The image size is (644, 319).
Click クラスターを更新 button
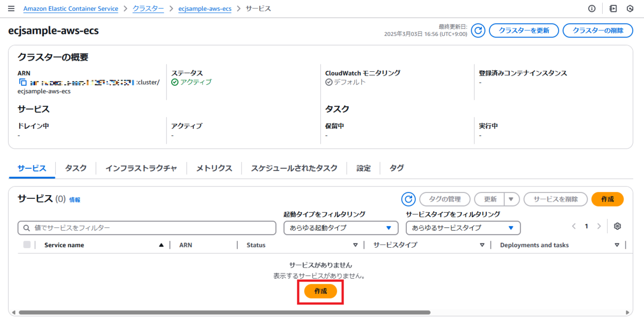click(524, 31)
